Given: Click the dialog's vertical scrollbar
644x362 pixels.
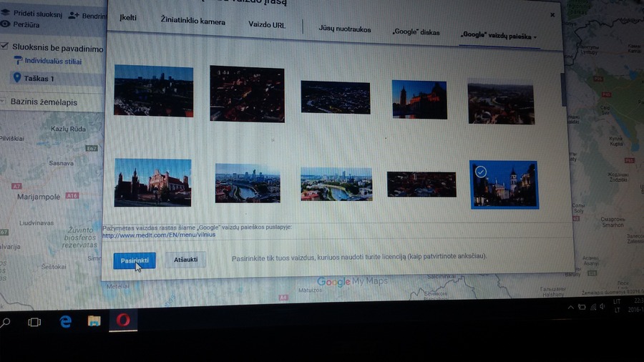Looking at the screenshot, I should click(x=564, y=90).
